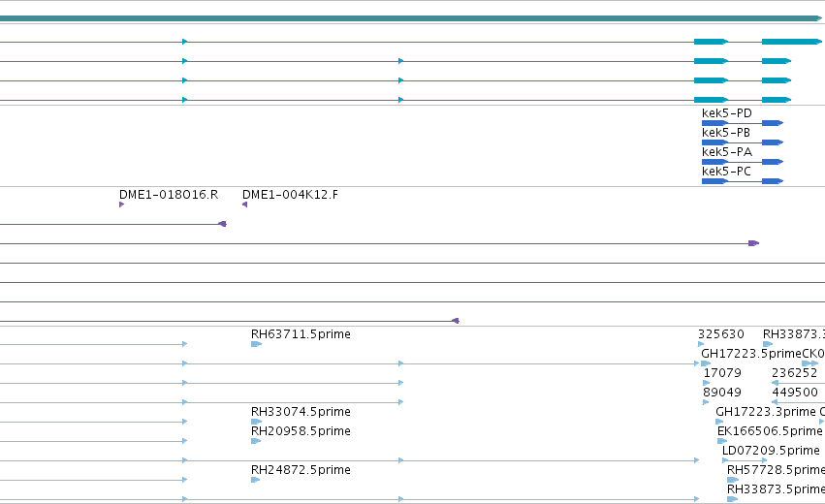Click the blue glyph beneath RH33074.5prime
Viewport: 825px width, 504px height.
256,422
